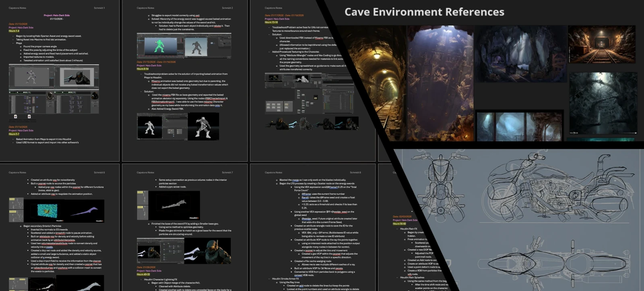
Task: Click the 'Schmidt 1' page header
Action: coord(99,8)
